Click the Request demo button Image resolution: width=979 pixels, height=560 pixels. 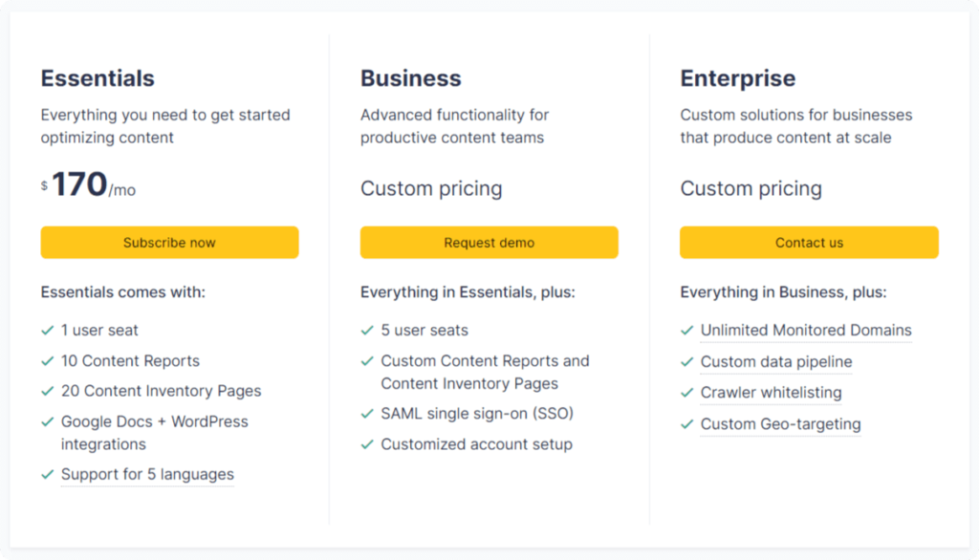click(x=489, y=242)
